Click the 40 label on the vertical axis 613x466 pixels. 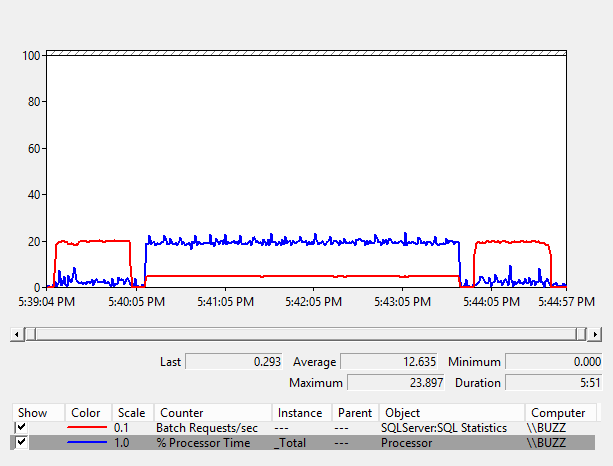tap(34, 195)
